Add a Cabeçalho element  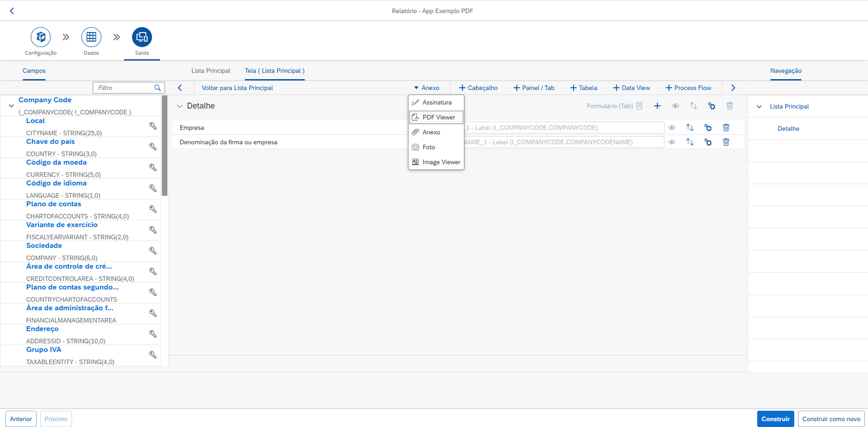[478, 88]
